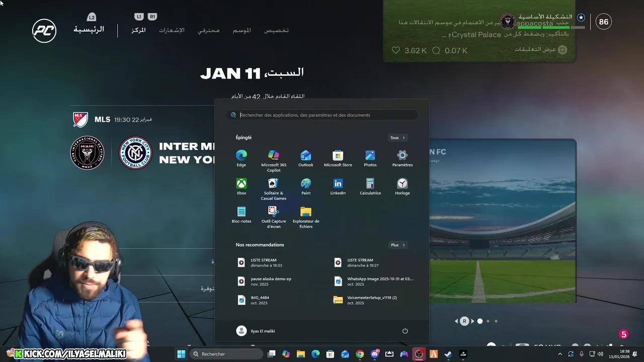The width and height of the screenshot is (644, 362).
Task: Click the stadium preview card
Action: click(x=503, y=221)
